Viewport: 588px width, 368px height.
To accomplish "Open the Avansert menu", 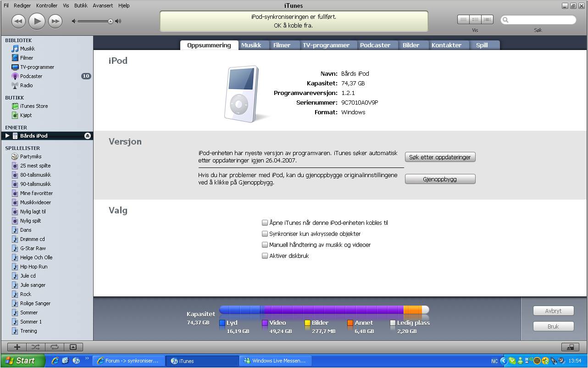I will 103,6.
